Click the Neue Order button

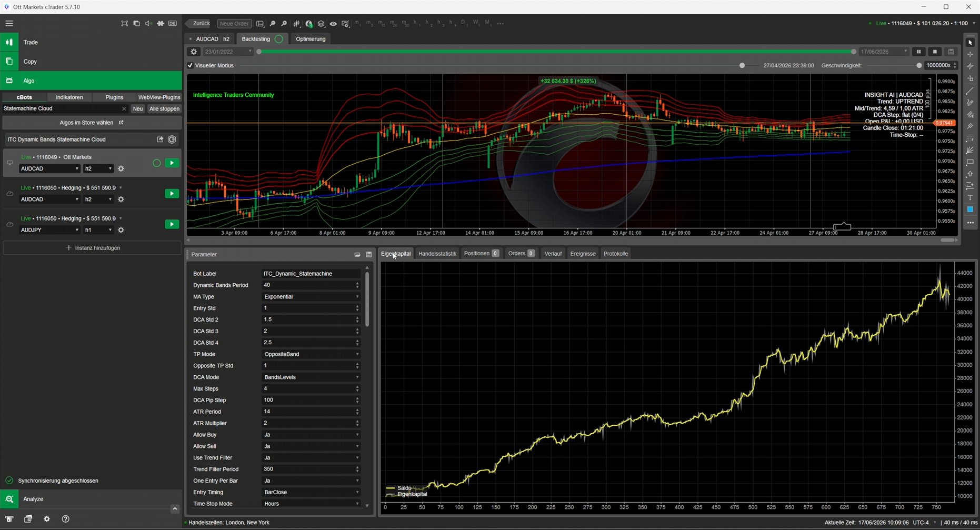coord(234,24)
